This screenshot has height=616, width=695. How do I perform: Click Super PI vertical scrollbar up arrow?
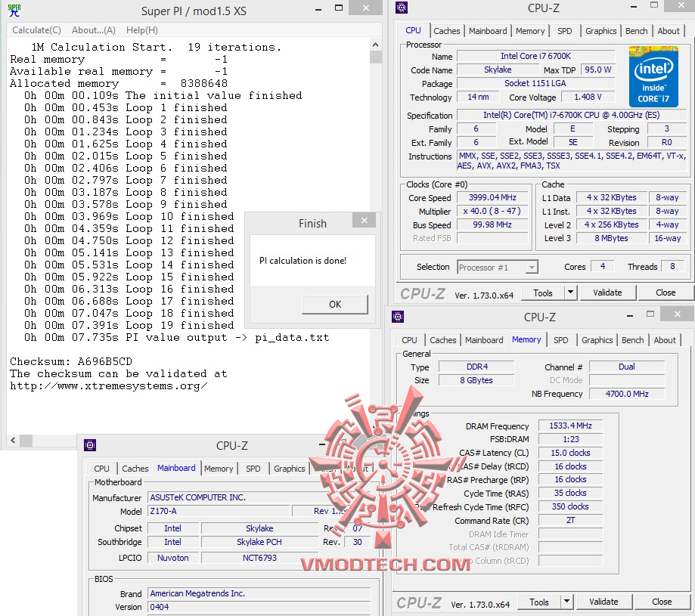tap(375, 45)
